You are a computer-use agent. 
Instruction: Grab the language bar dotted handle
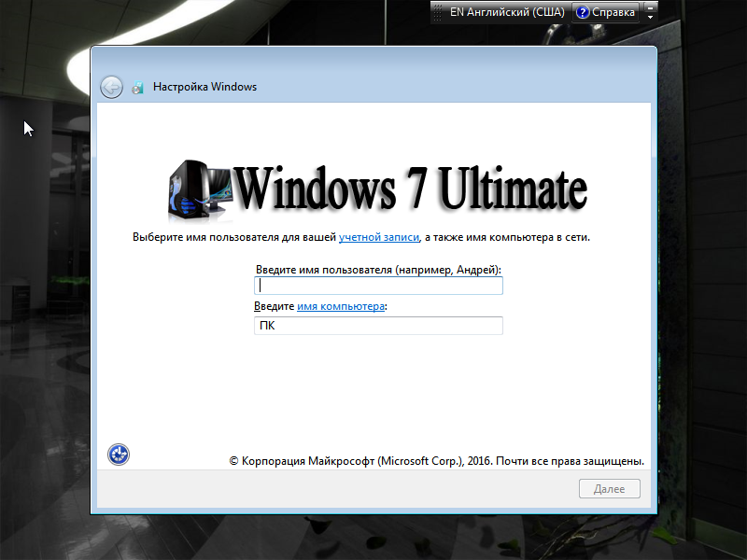(438, 12)
